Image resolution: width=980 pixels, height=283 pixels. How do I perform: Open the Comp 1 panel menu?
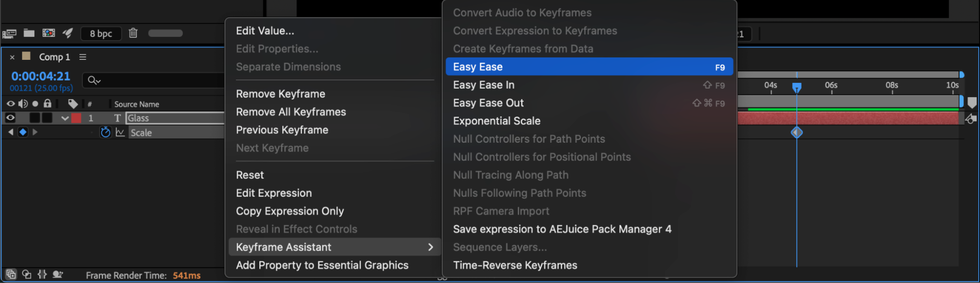(x=83, y=57)
